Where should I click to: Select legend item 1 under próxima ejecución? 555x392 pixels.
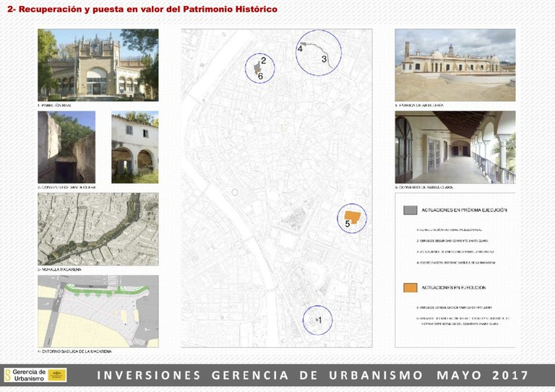click(449, 230)
